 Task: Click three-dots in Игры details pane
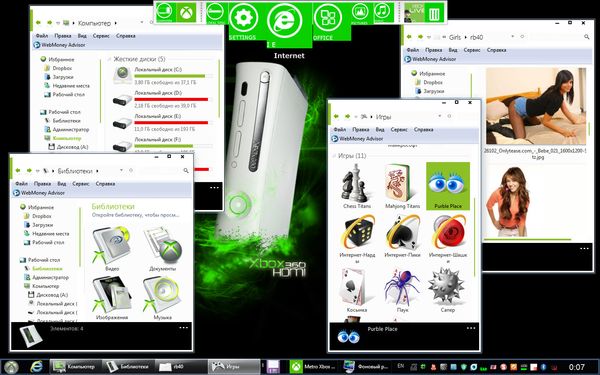[471, 328]
